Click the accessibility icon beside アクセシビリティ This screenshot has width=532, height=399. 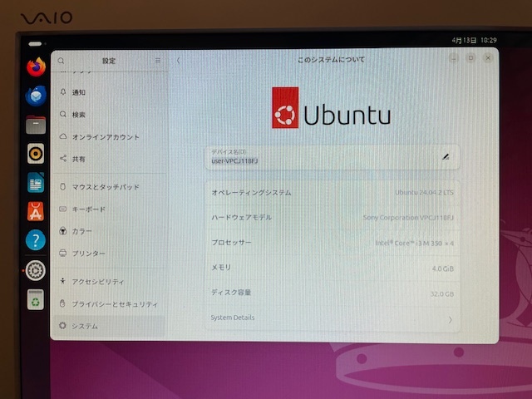tap(63, 281)
